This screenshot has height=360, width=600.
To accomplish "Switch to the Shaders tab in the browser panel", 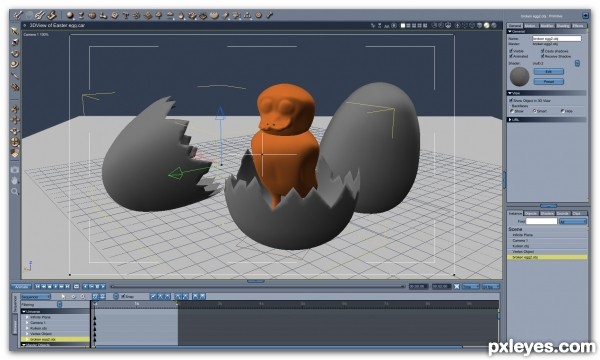I will point(547,213).
